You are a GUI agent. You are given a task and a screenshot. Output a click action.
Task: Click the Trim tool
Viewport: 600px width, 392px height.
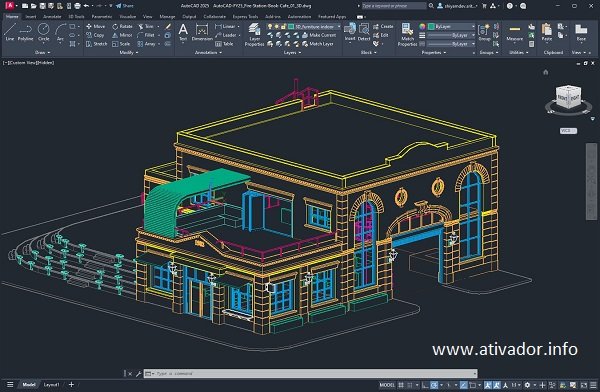point(146,26)
